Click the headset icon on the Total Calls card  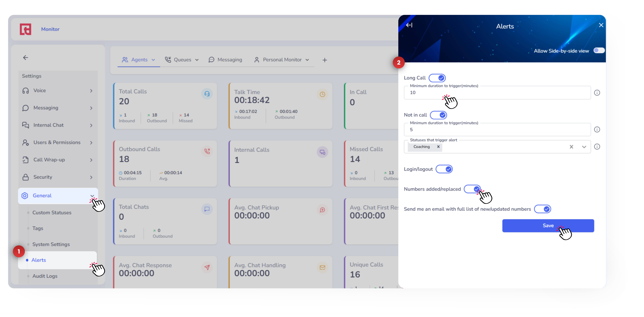(207, 94)
